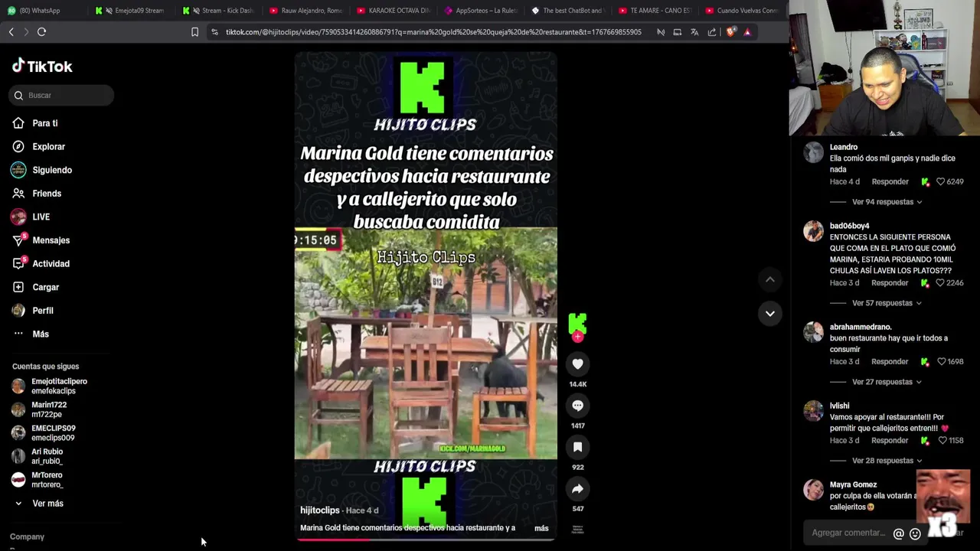Image resolution: width=980 pixels, height=551 pixels.
Task: Reply to abrahammedrano's comment
Action: tap(890, 362)
